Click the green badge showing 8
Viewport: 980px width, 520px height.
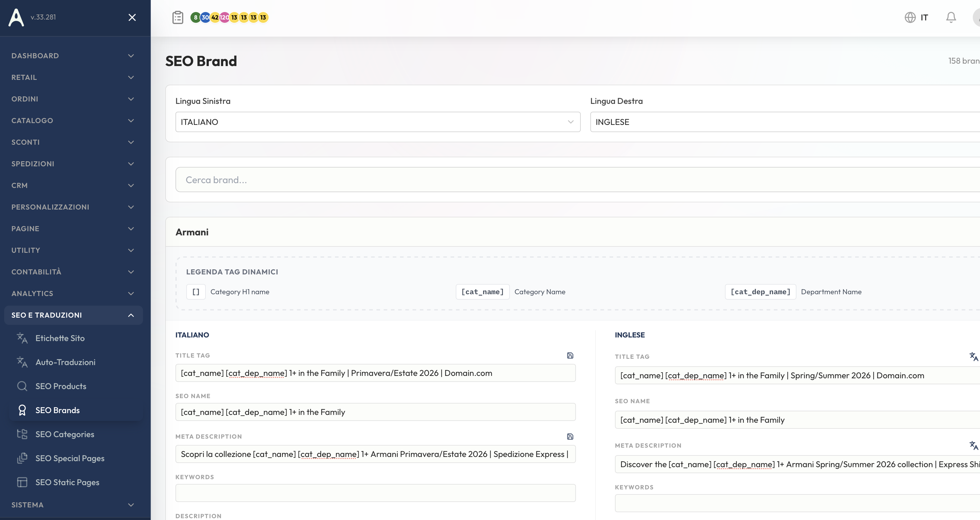196,17
